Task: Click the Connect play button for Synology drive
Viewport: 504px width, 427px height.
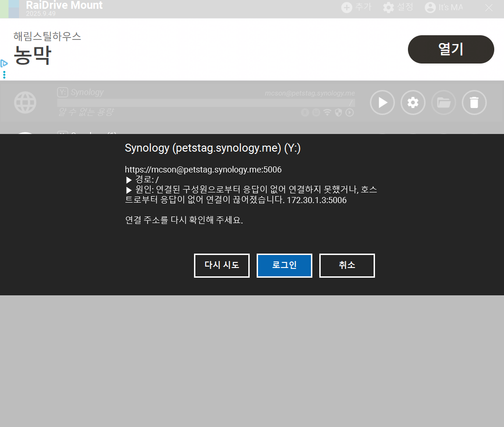Action: coord(382,102)
